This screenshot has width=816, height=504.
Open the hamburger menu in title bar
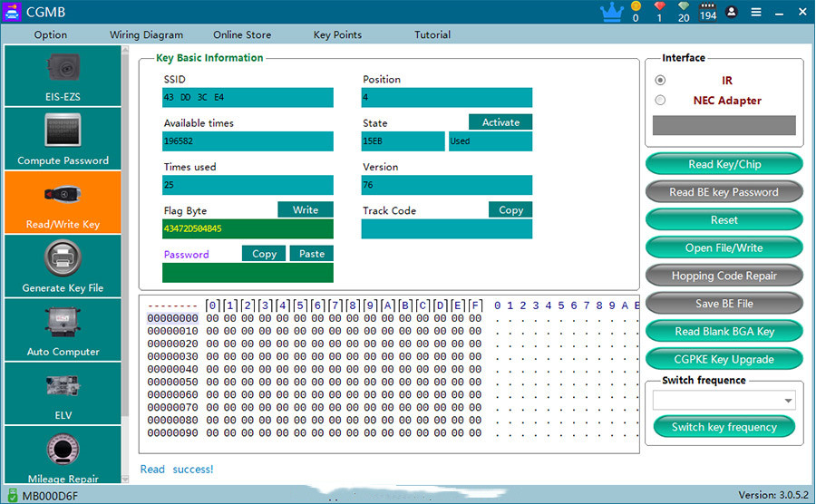point(755,13)
